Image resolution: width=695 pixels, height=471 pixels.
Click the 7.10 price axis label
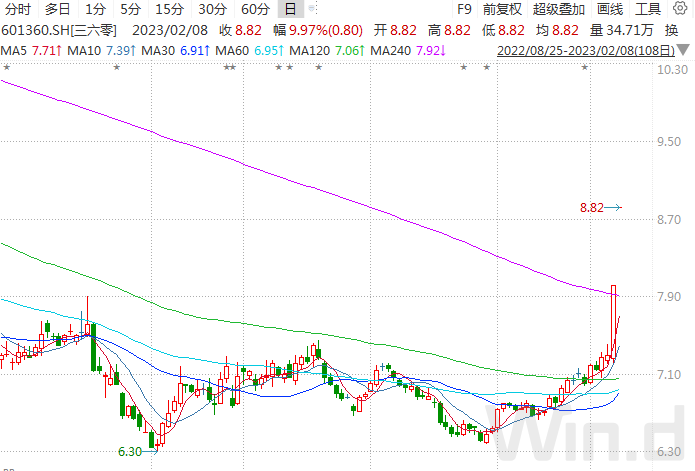tap(669, 374)
